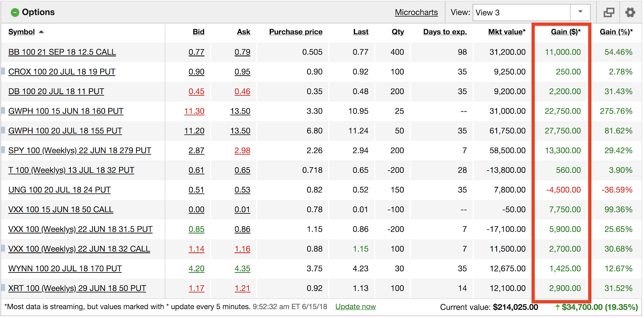Click the GWPH bid price 11.20
The height and width of the screenshot is (318, 644).
point(194,131)
